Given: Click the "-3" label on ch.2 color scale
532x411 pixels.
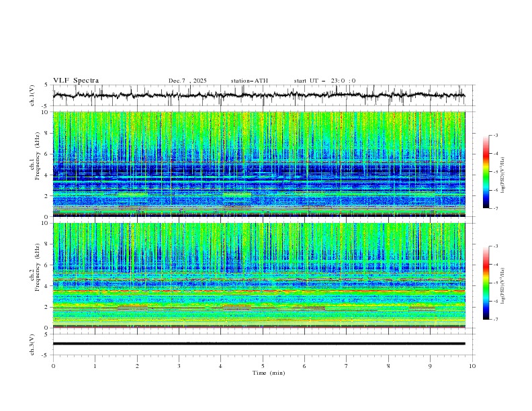Looking at the screenshot, I should 496,246.
